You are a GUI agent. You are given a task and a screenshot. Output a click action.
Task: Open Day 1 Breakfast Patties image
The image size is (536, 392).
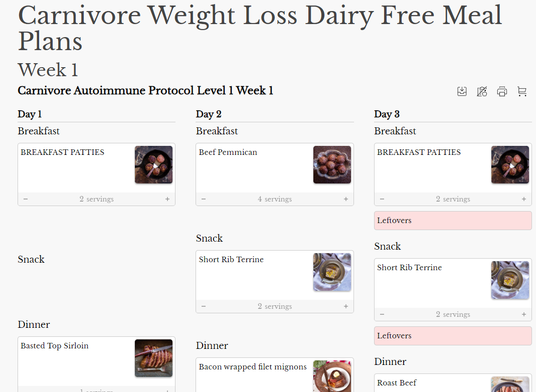tap(153, 164)
